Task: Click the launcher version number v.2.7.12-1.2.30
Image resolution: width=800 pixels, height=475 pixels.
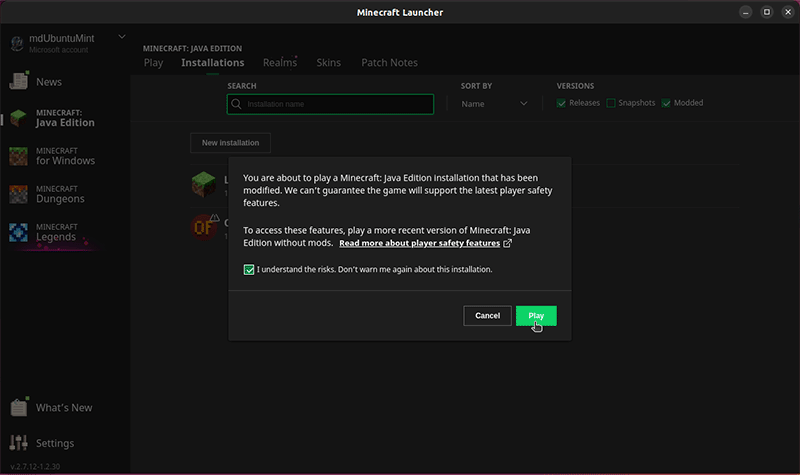Action: point(35,466)
